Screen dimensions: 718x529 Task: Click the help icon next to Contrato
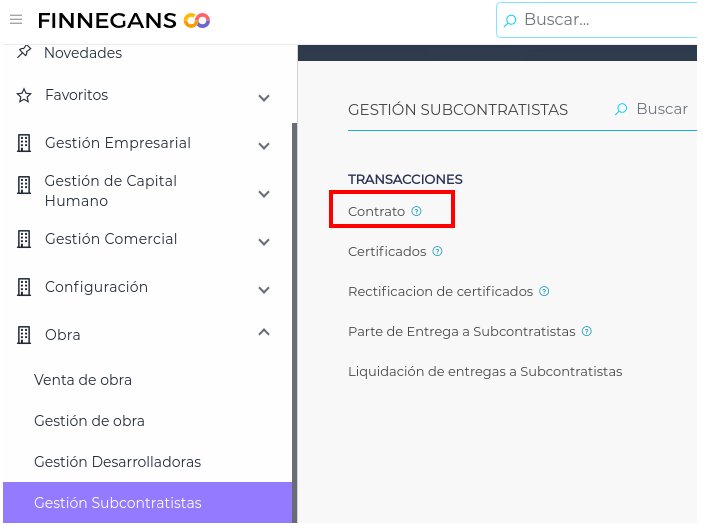[417, 211]
